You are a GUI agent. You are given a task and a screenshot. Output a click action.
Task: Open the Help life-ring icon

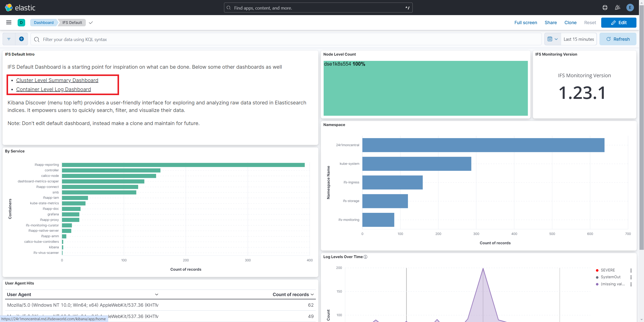click(605, 7)
